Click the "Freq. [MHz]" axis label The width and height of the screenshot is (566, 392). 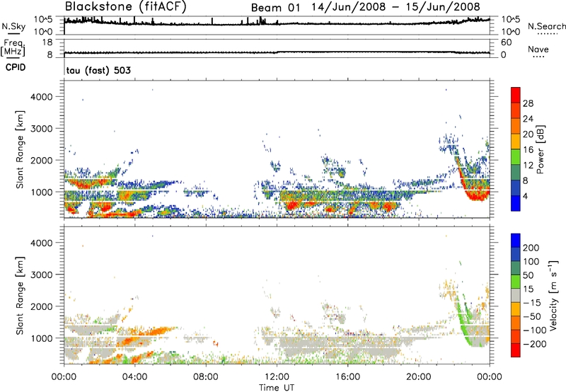click(x=13, y=48)
